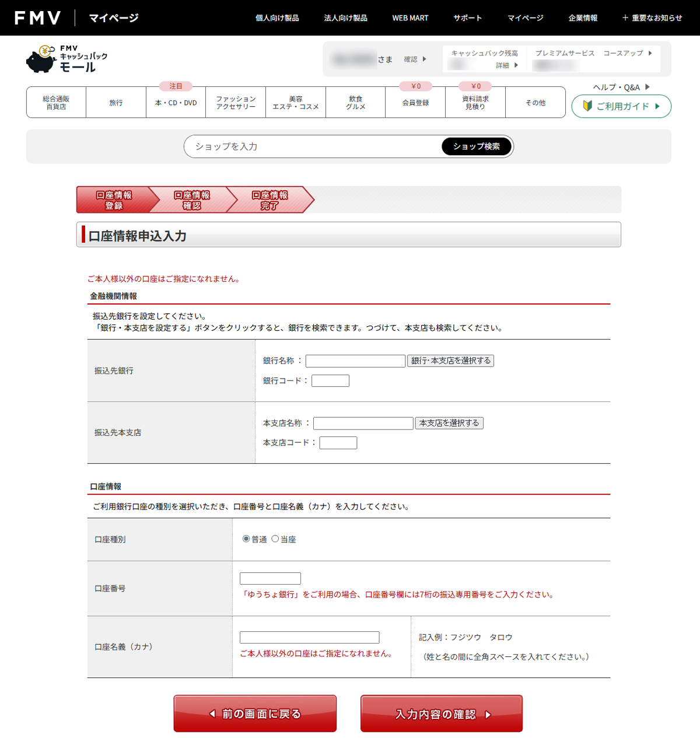Open the 本・CD・DVD category tab

176,103
